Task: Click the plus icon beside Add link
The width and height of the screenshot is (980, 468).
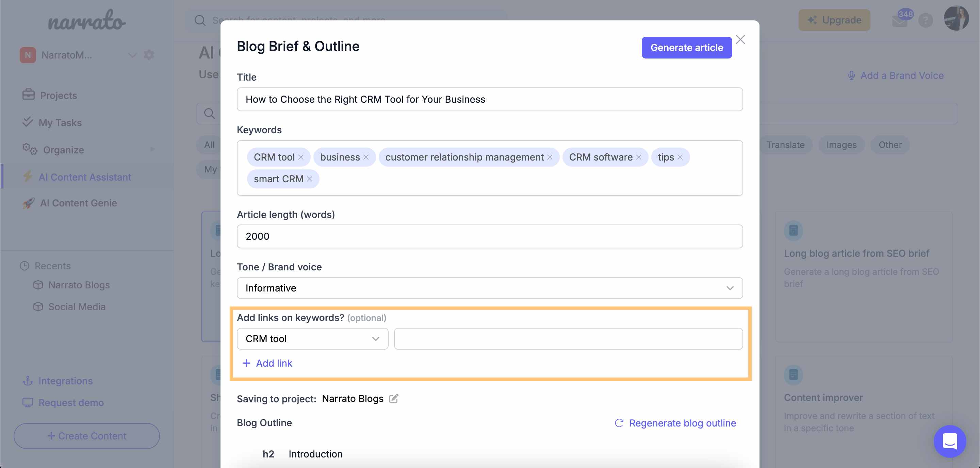Action: (x=246, y=364)
